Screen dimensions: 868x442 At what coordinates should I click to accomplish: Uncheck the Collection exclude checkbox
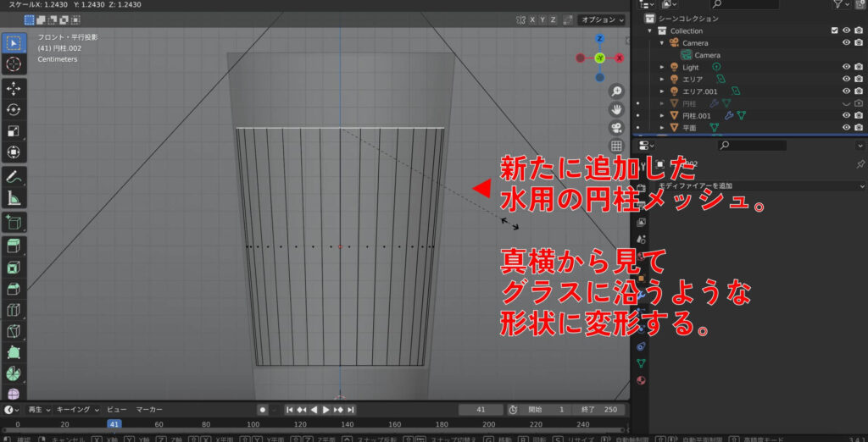(x=835, y=30)
